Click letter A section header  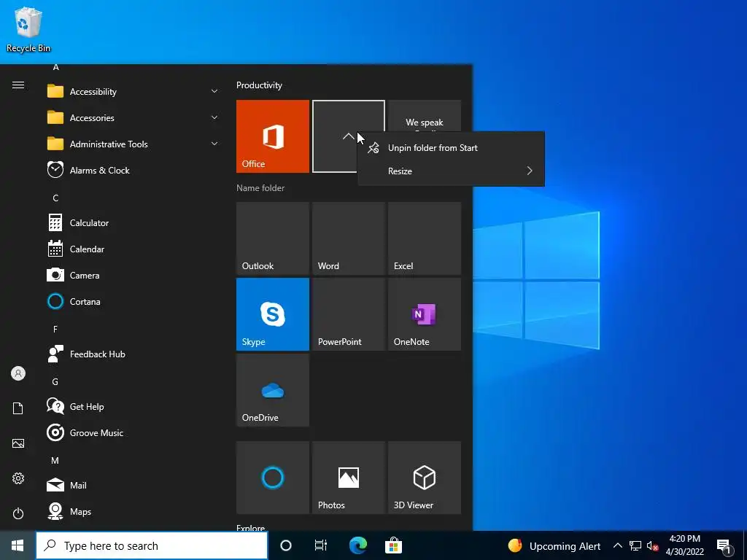tap(55, 68)
